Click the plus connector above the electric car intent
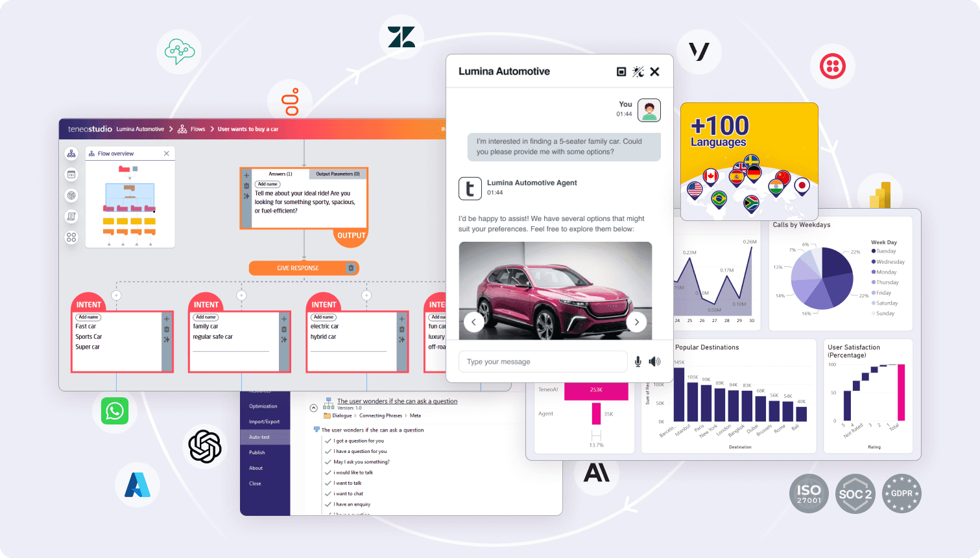 [366, 296]
